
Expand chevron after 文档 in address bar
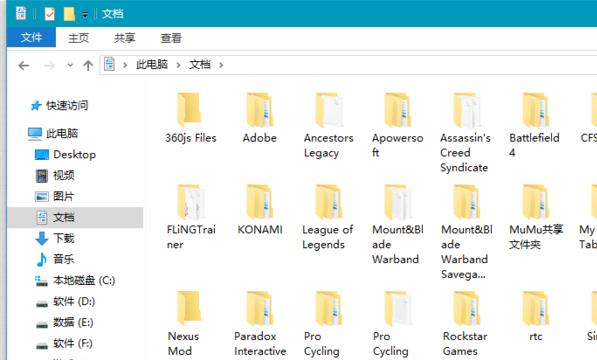click(221, 65)
